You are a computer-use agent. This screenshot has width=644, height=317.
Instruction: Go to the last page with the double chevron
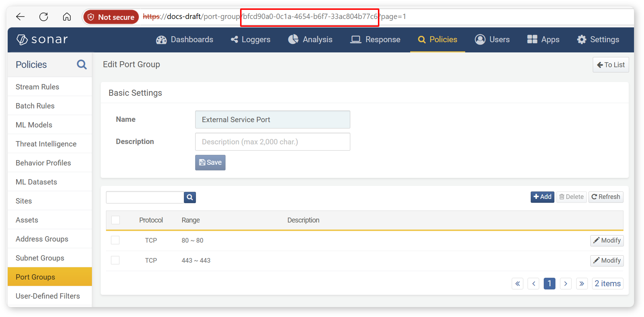click(582, 283)
